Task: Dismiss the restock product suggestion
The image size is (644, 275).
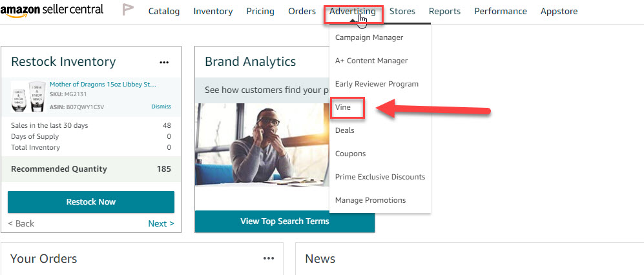Action: pos(161,107)
